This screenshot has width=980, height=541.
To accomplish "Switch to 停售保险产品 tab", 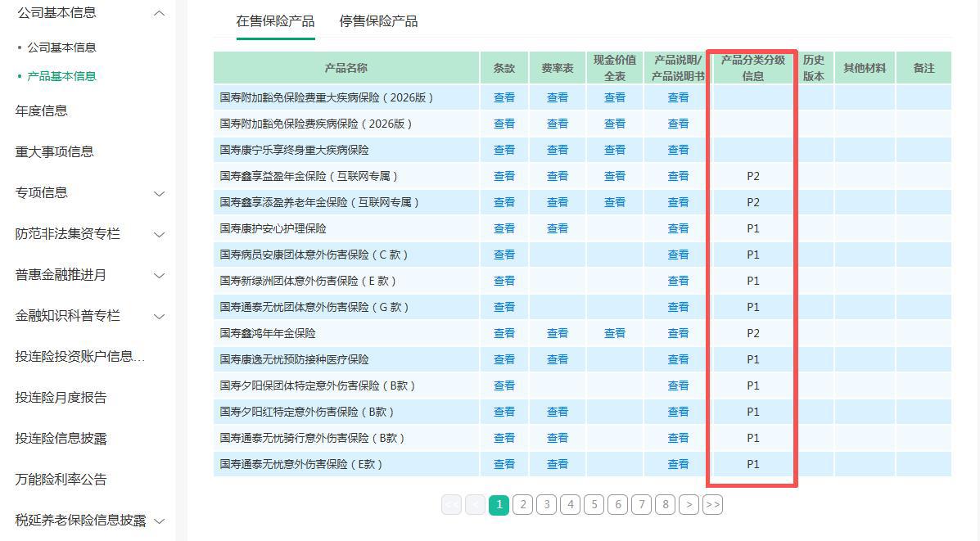I will pos(378,21).
